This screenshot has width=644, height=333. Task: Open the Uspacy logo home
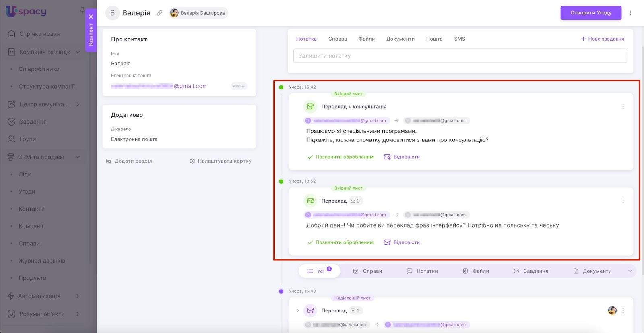26,11
